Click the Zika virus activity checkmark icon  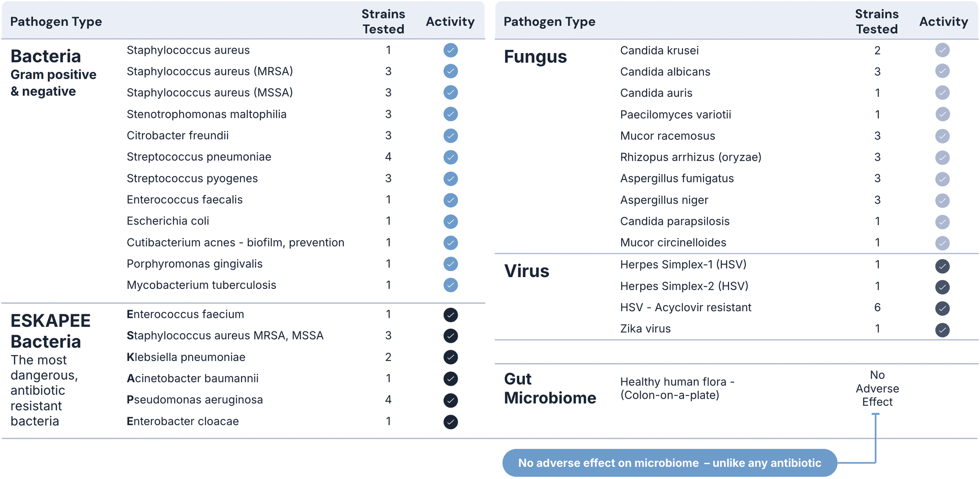pos(942,330)
